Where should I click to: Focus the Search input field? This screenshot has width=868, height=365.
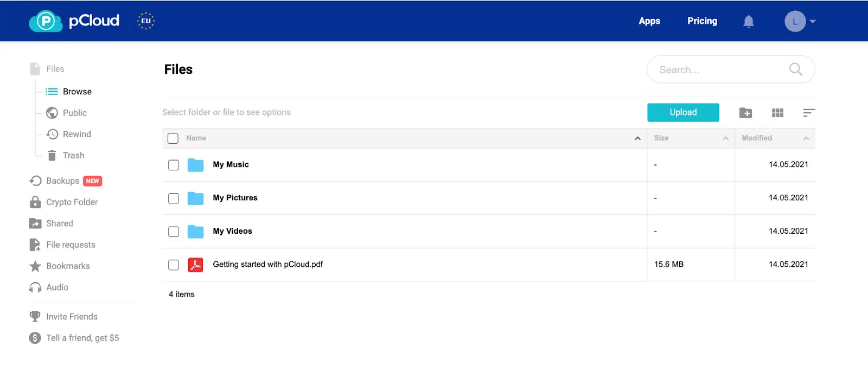pyautogui.click(x=731, y=69)
